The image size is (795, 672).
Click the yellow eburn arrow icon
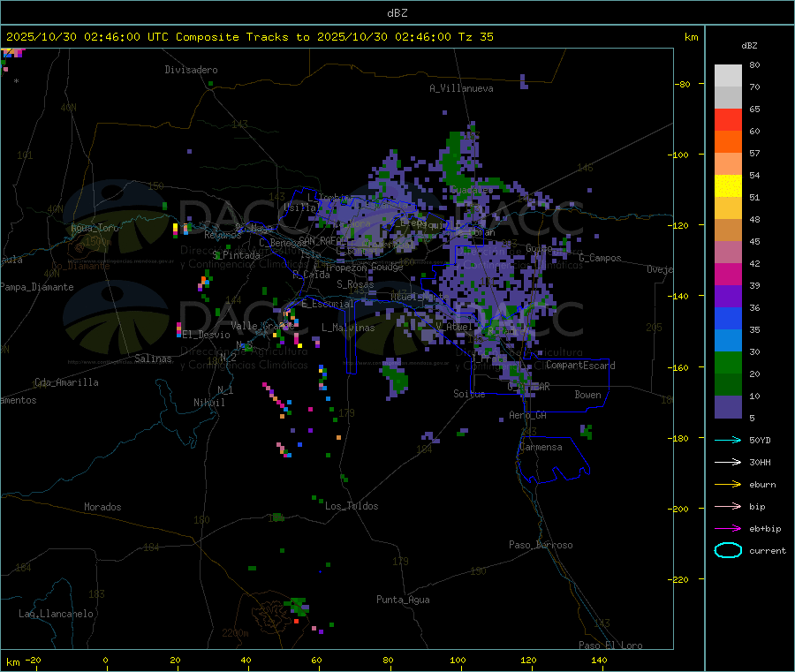(728, 485)
